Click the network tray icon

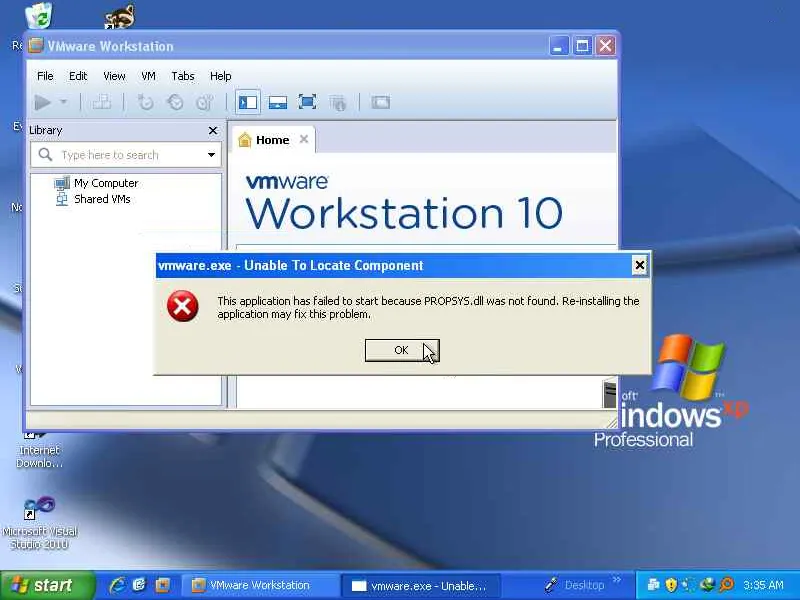click(x=653, y=584)
